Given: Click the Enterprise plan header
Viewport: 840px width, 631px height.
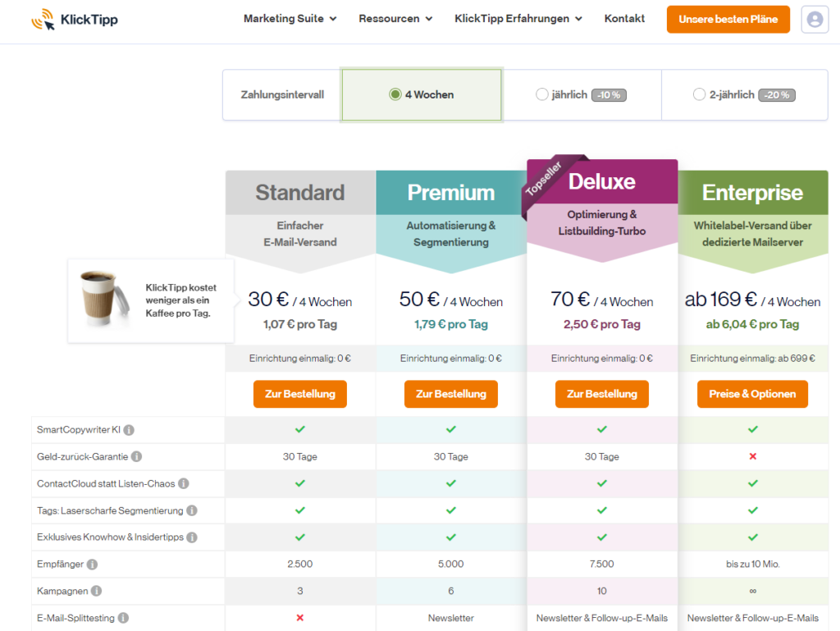Looking at the screenshot, I should click(753, 193).
